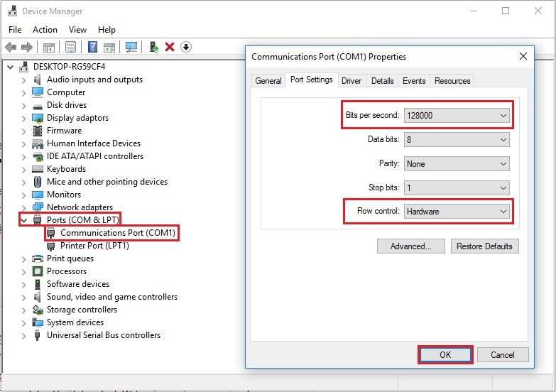556x392 pixels.
Task: Open the Flow control dropdown
Action: coord(457,212)
